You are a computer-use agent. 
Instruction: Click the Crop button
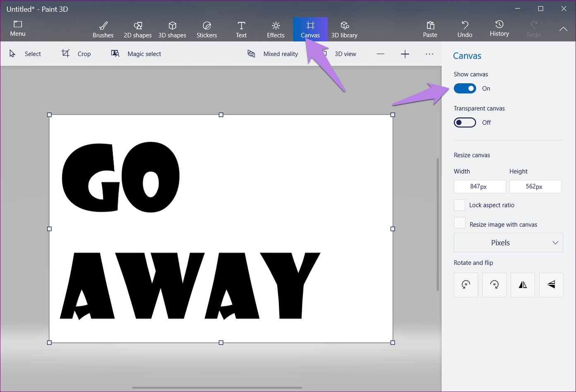(76, 54)
